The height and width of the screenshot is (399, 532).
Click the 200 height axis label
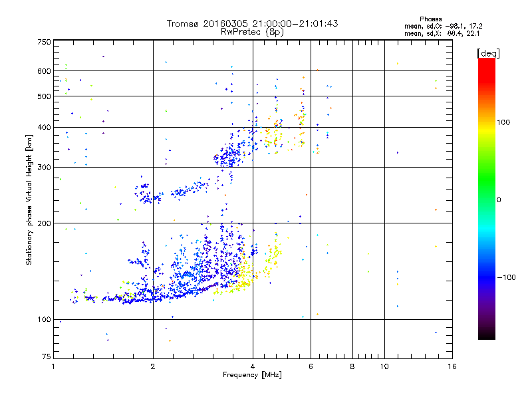tap(44, 223)
